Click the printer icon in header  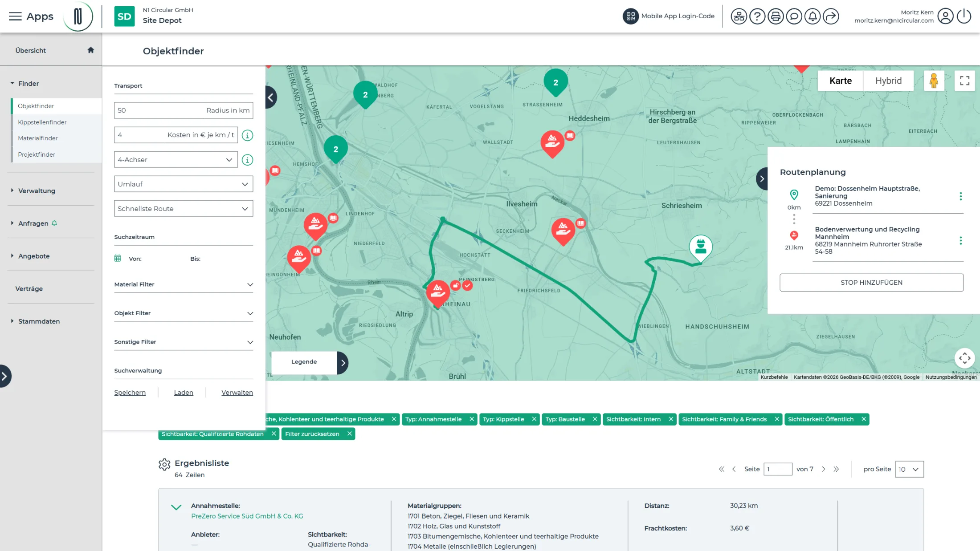[x=776, y=16]
